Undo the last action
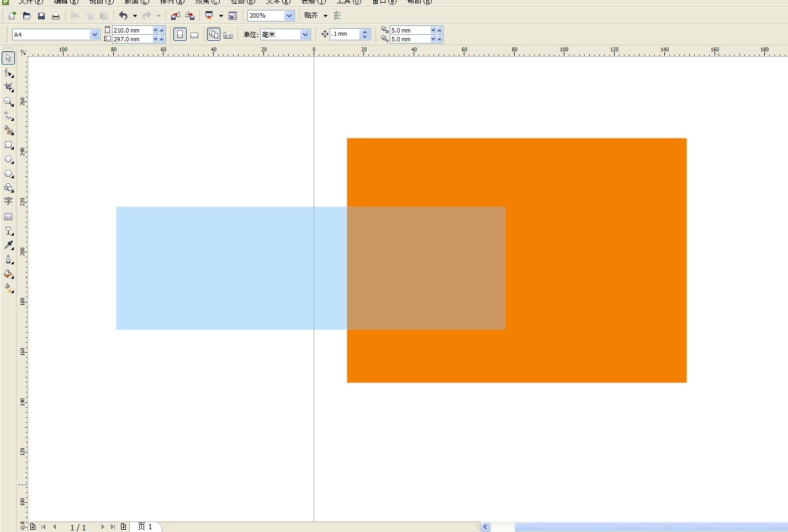The width and height of the screenshot is (788, 532). pos(123,15)
